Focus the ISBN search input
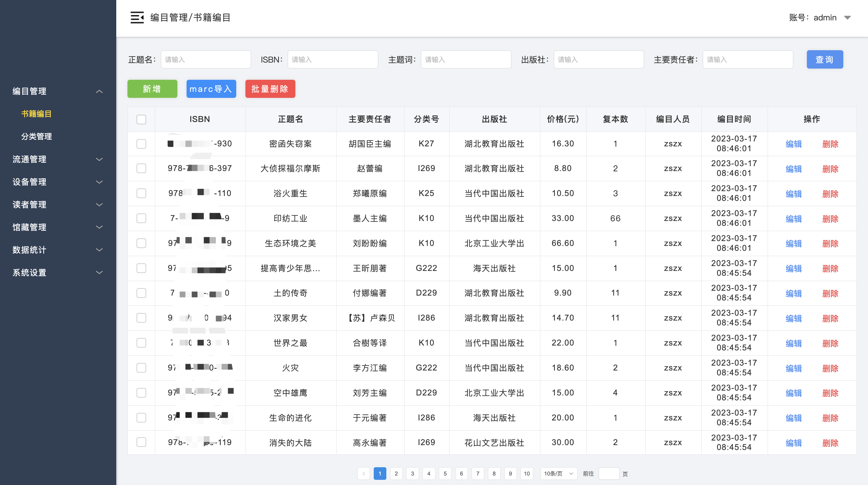This screenshot has height=485, width=868. [333, 60]
